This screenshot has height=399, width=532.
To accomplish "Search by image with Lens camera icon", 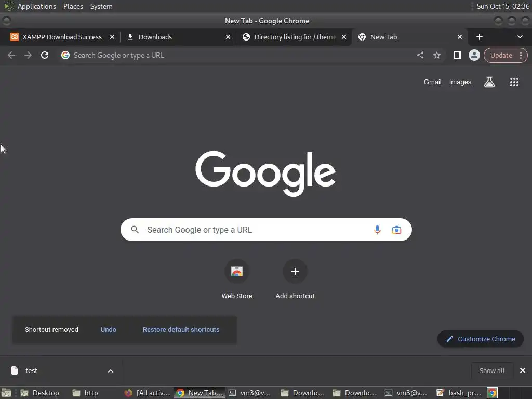I will tap(396, 230).
